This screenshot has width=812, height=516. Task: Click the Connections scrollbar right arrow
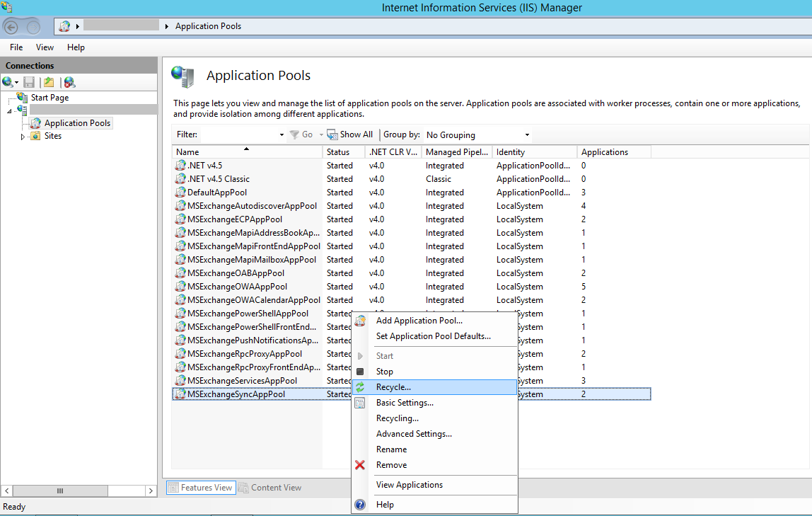(151, 491)
